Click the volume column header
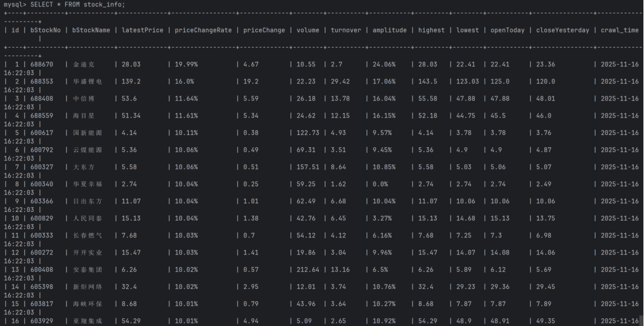The width and height of the screenshot is (644, 326). click(308, 30)
